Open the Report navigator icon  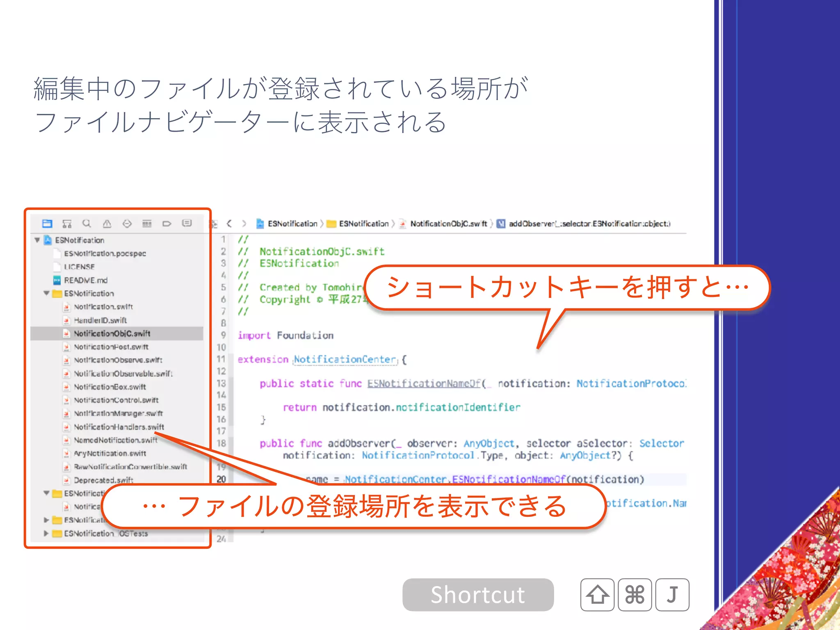click(x=187, y=224)
